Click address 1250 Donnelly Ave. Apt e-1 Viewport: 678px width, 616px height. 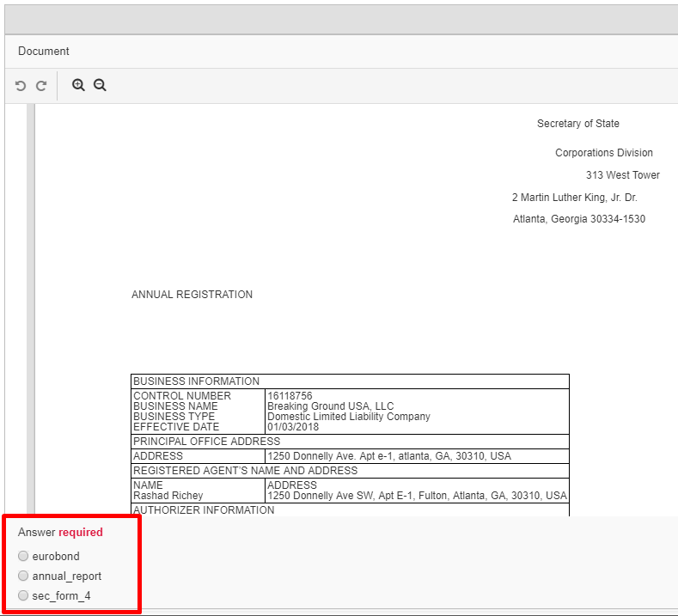(x=389, y=456)
